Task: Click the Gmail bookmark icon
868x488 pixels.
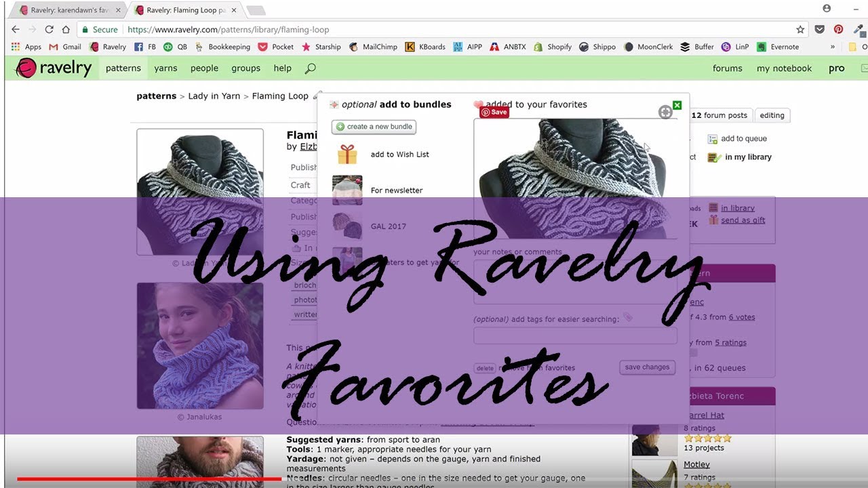Action: coord(54,47)
